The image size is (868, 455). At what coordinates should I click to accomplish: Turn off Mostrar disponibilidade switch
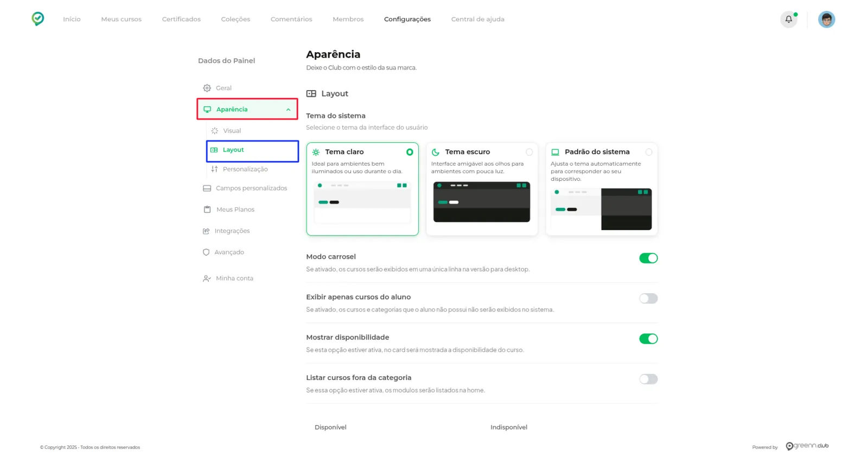tap(648, 339)
